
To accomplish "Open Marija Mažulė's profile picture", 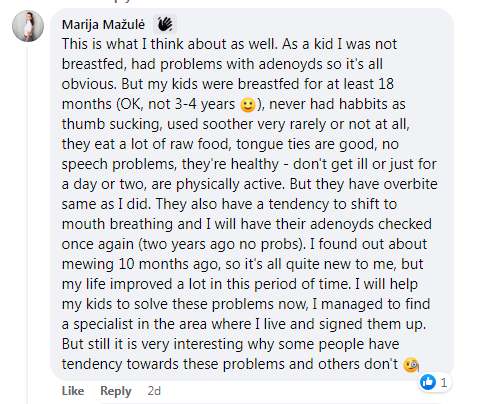I will pyautogui.click(x=28, y=26).
